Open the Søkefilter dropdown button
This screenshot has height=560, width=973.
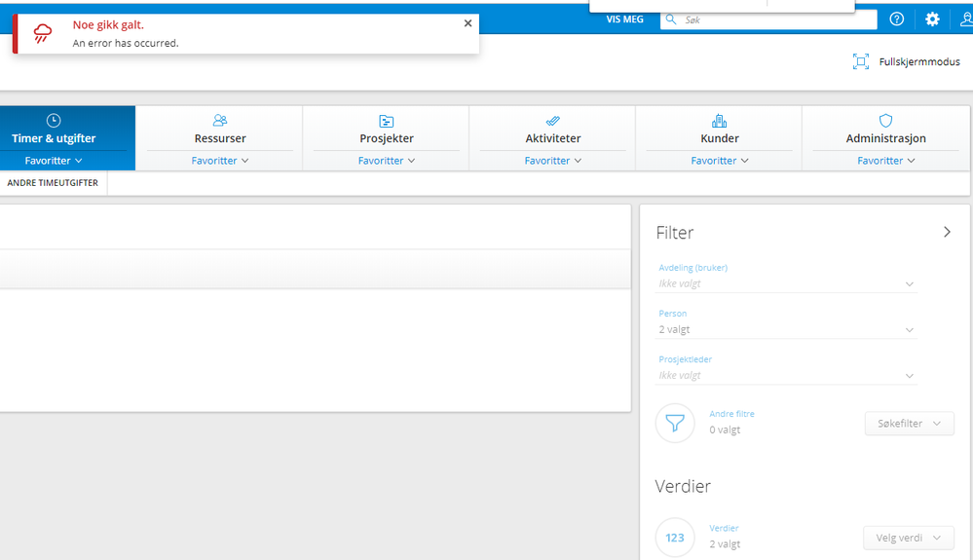pyautogui.click(x=909, y=423)
